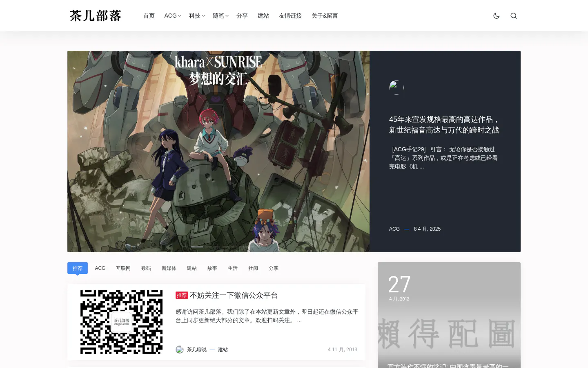The image size is (588, 368).
Task: Open the 不妨关注一下微信公众平台 post title
Action: (234, 295)
